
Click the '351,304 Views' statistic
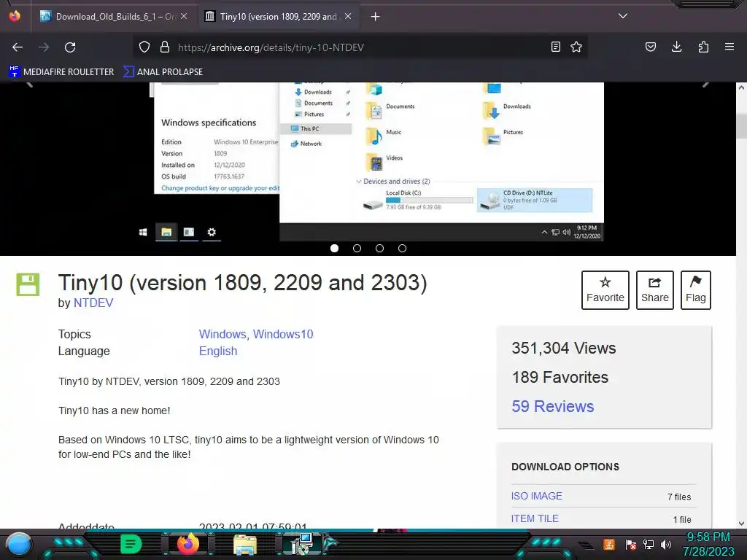pyautogui.click(x=564, y=348)
